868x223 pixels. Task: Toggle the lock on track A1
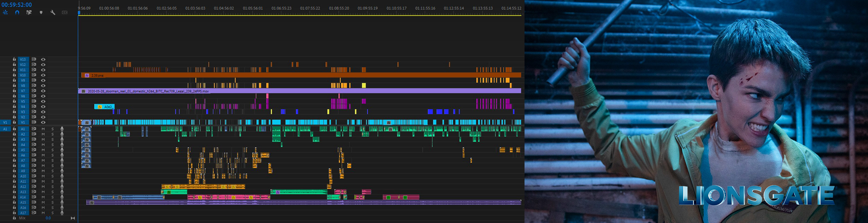coord(14,129)
